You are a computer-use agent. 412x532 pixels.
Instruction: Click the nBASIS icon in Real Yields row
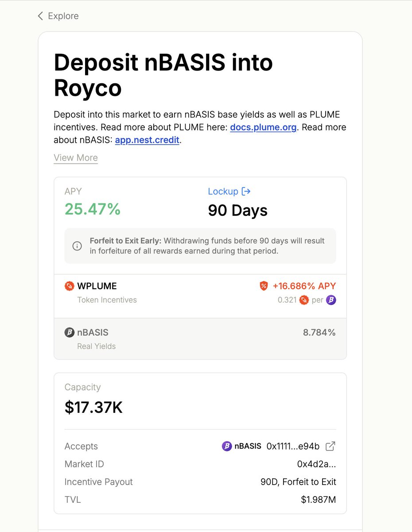coord(70,332)
